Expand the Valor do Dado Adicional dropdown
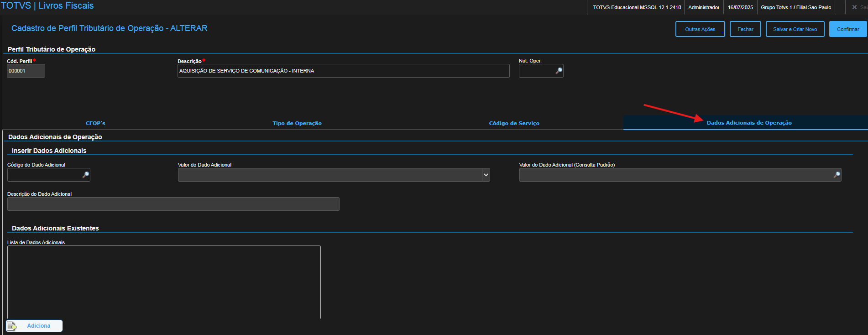The width and height of the screenshot is (868, 335). 486,175
